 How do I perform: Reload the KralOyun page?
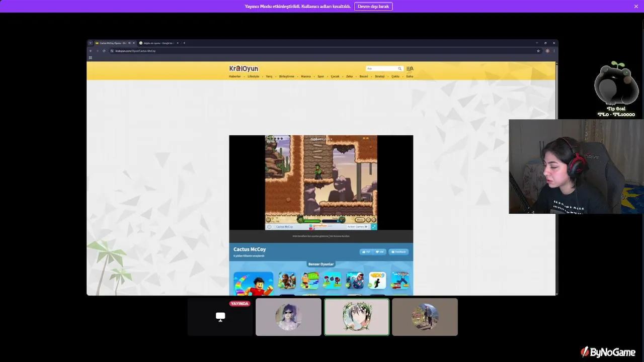pyautogui.click(x=104, y=51)
